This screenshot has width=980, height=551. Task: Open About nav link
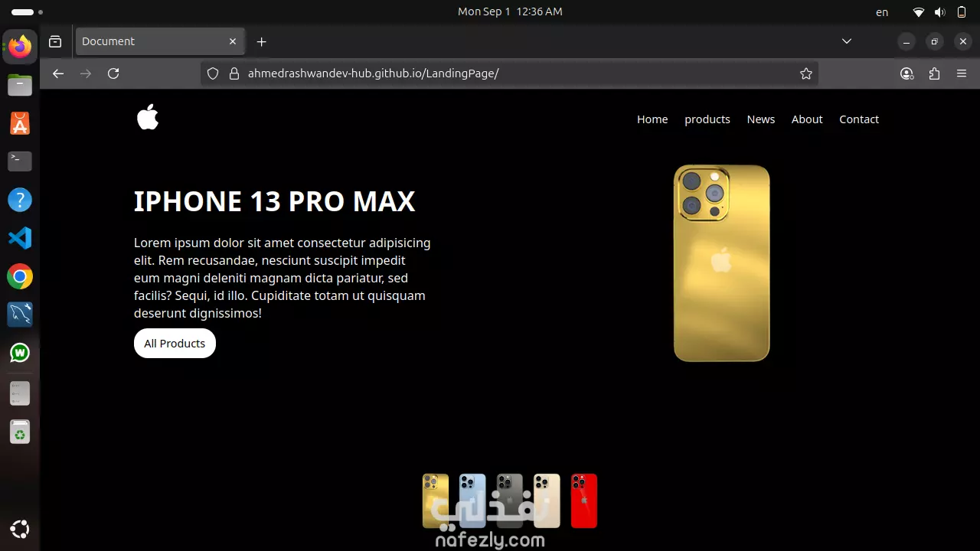click(x=807, y=119)
